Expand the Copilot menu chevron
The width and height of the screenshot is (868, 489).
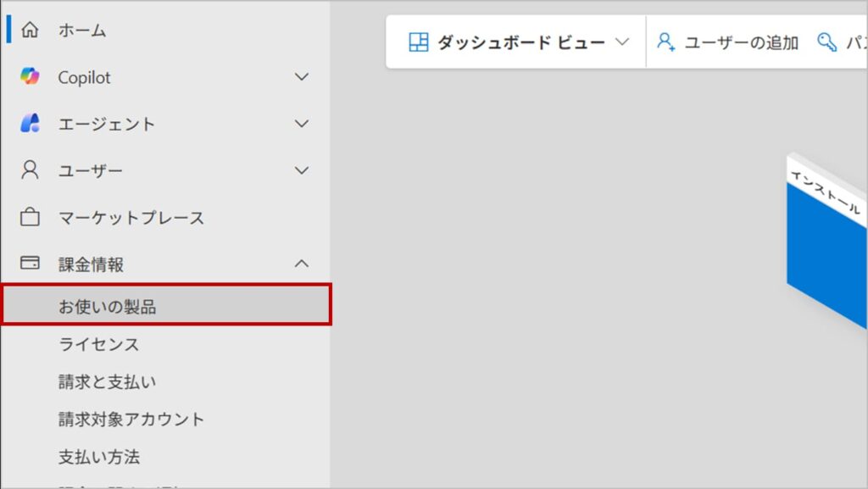(301, 77)
